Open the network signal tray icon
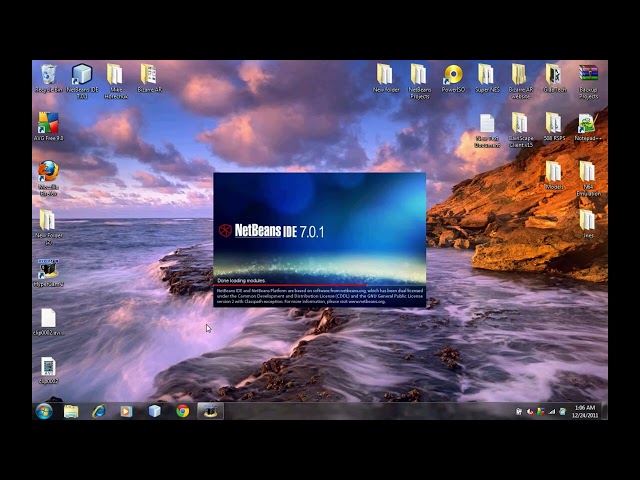 [x=552, y=412]
